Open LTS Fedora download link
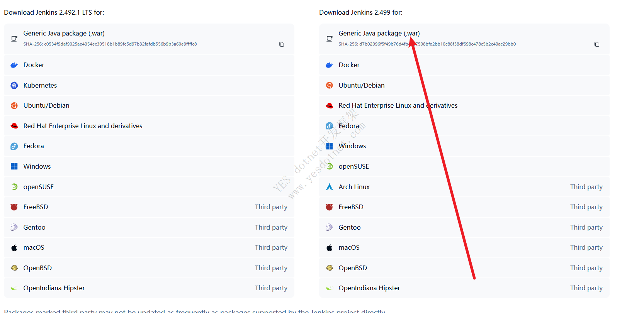 point(149,146)
